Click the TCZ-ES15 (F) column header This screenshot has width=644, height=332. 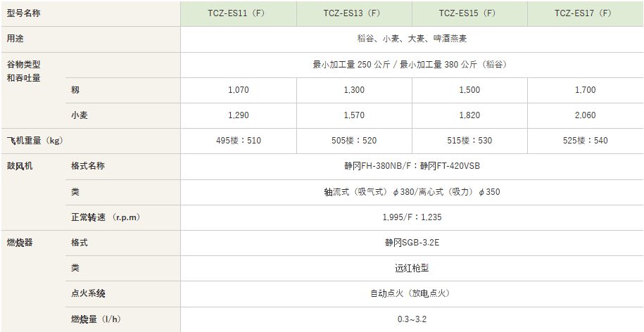point(469,13)
